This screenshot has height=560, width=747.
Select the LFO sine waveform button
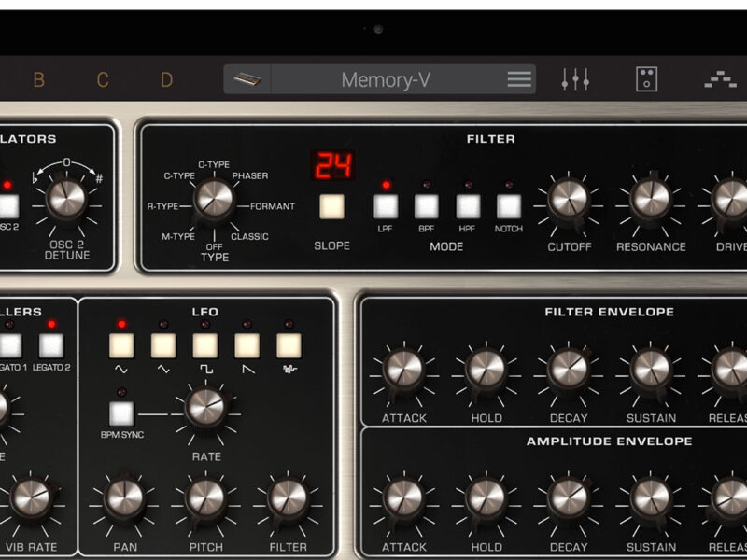pos(121,345)
